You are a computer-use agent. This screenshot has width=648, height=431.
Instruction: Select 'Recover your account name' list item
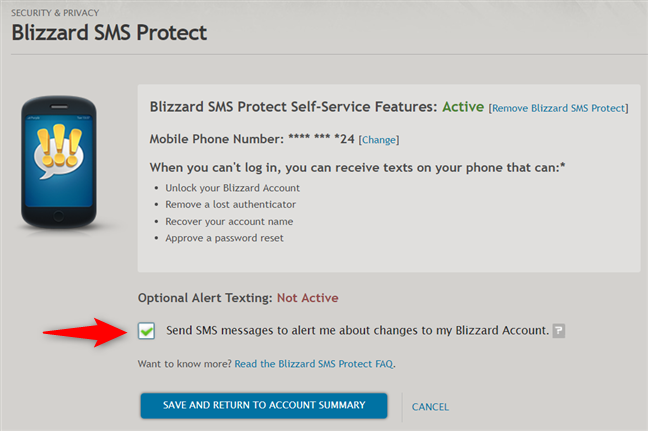point(229,221)
